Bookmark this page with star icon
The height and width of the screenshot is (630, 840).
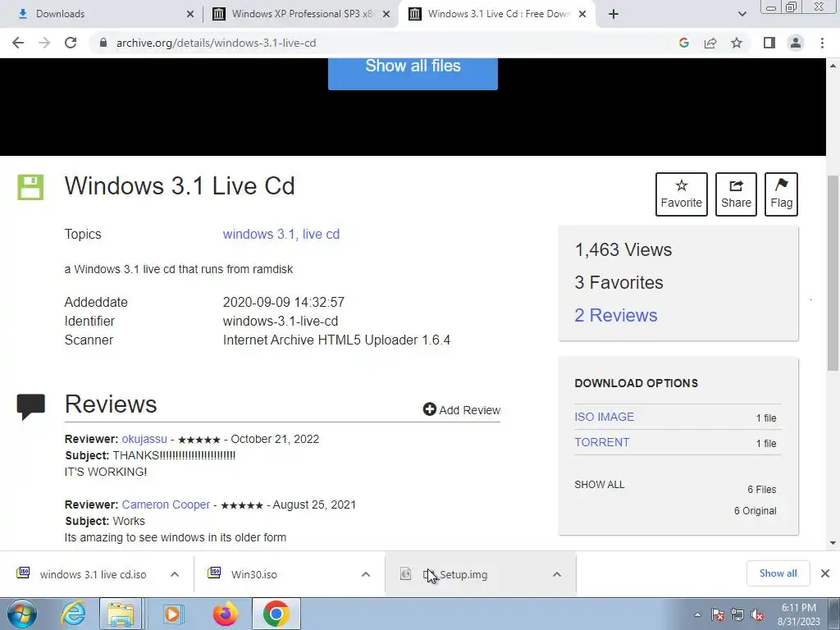point(737,43)
